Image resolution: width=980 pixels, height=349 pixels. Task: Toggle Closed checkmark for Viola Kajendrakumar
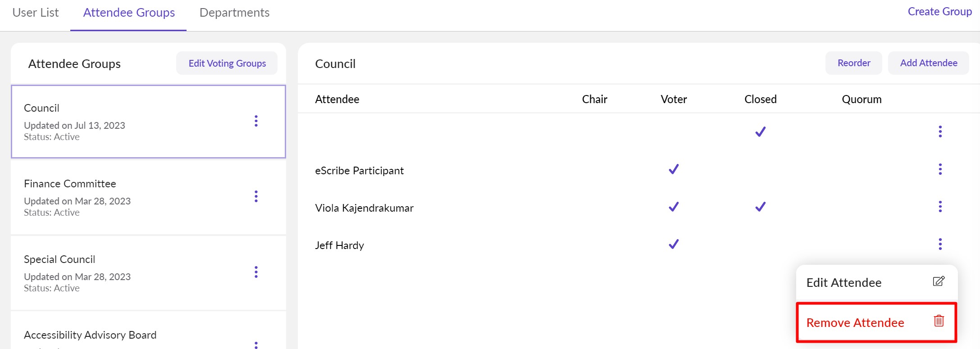point(760,207)
